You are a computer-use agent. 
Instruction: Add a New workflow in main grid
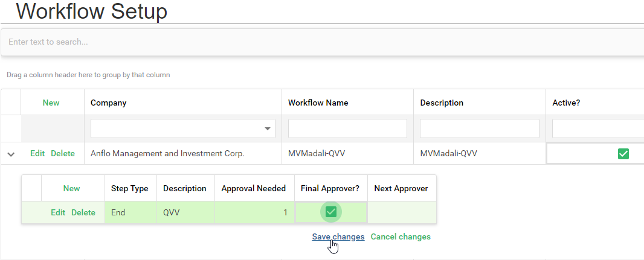click(51, 103)
